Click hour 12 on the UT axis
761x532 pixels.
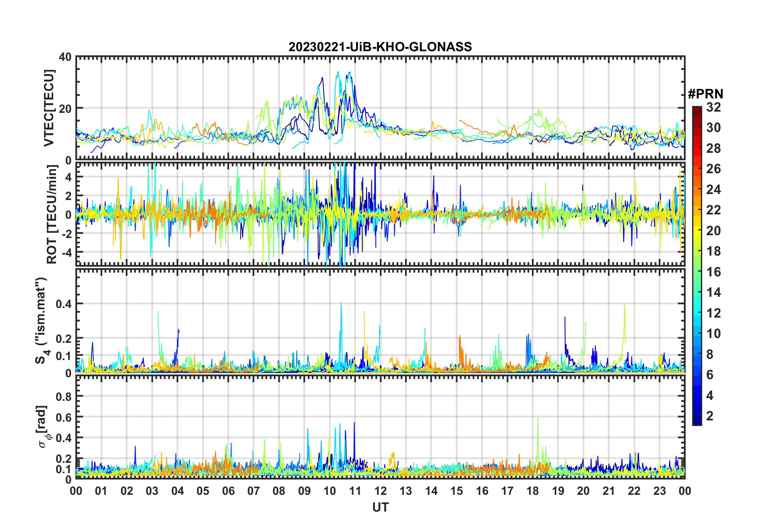click(x=380, y=491)
